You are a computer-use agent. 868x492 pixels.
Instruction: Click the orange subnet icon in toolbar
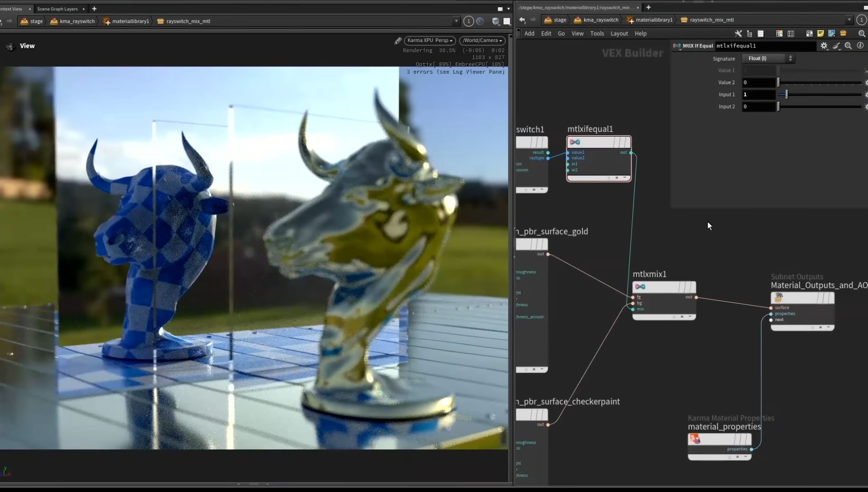pyautogui.click(x=843, y=33)
